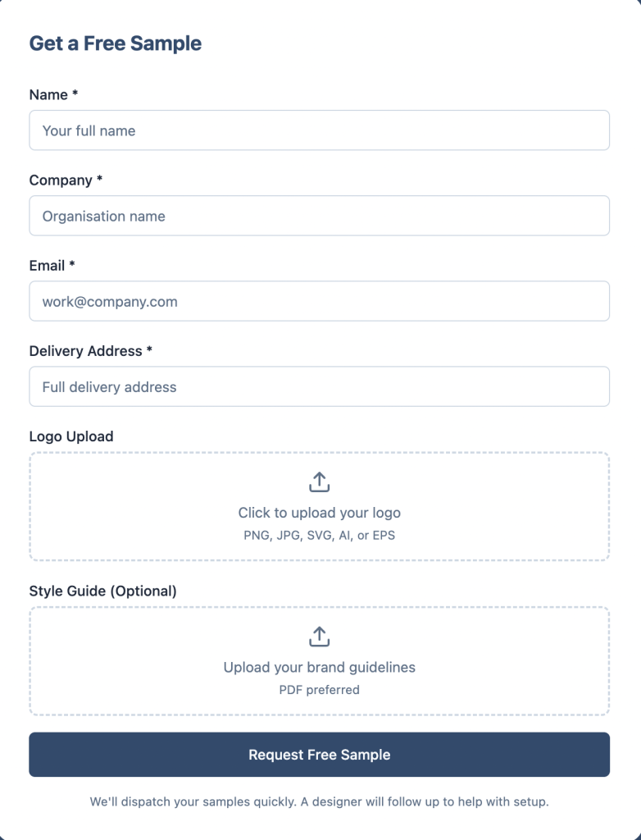641x840 pixels.
Task: Click the 'PDF preferred' hint text
Action: tap(319, 689)
